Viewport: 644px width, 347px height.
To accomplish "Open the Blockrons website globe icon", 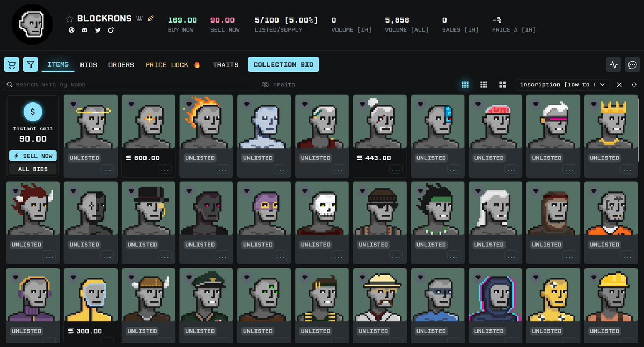I will coord(71,30).
